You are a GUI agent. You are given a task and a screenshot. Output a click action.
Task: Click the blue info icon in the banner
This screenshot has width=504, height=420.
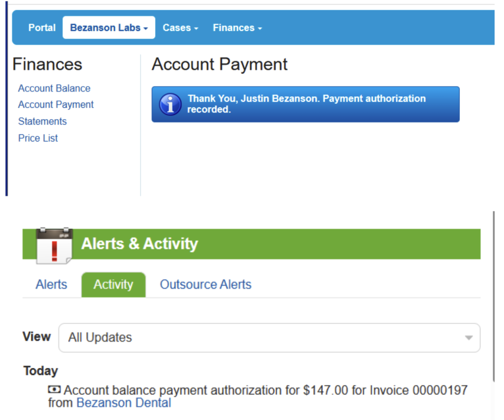170,104
